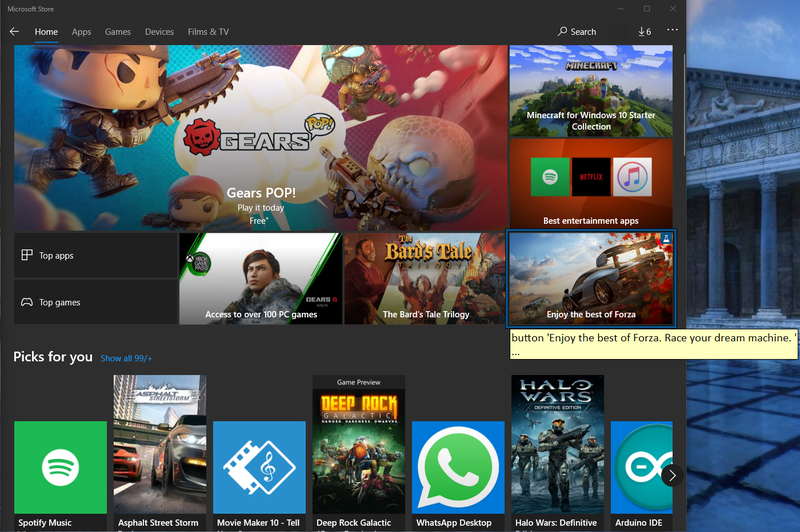This screenshot has height=532, width=800.
Task: Open Minecraft for Windows 10 Starter Collection tile
Action: coord(591,91)
